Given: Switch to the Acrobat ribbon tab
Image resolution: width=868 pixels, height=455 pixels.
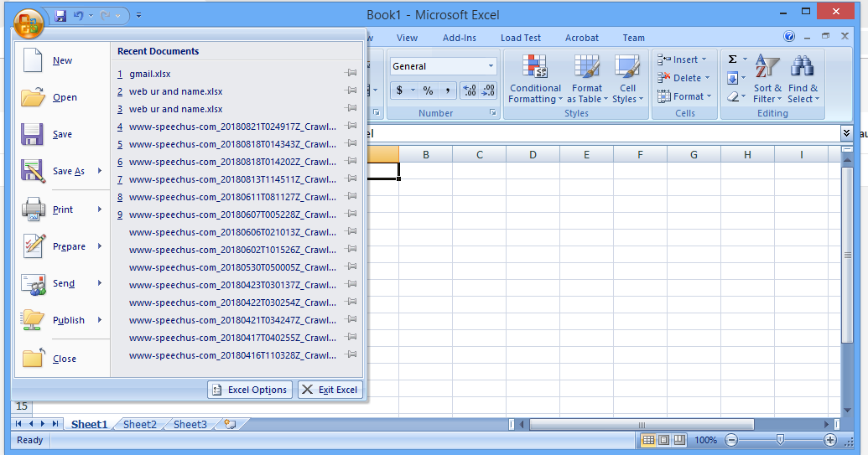Looking at the screenshot, I should [x=582, y=39].
